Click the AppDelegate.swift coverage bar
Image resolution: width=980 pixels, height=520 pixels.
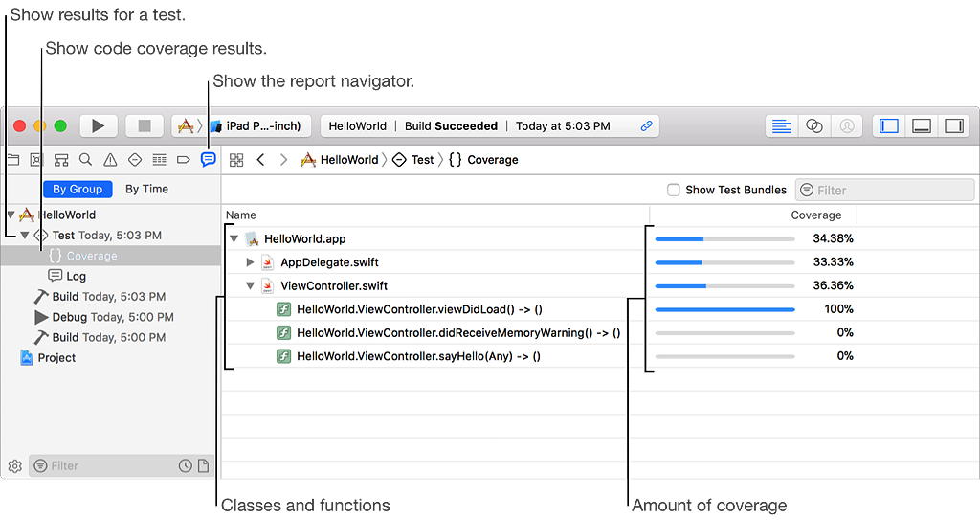(725, 262)
